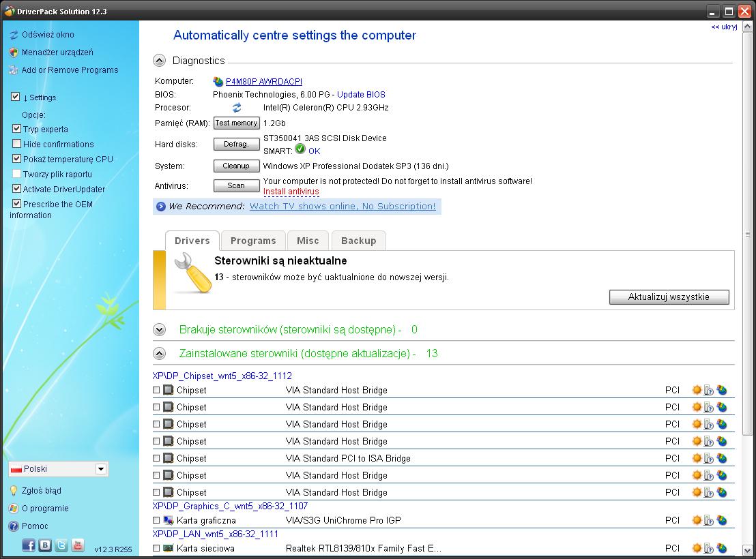Open the Polski language dropdown

point(101,469)
